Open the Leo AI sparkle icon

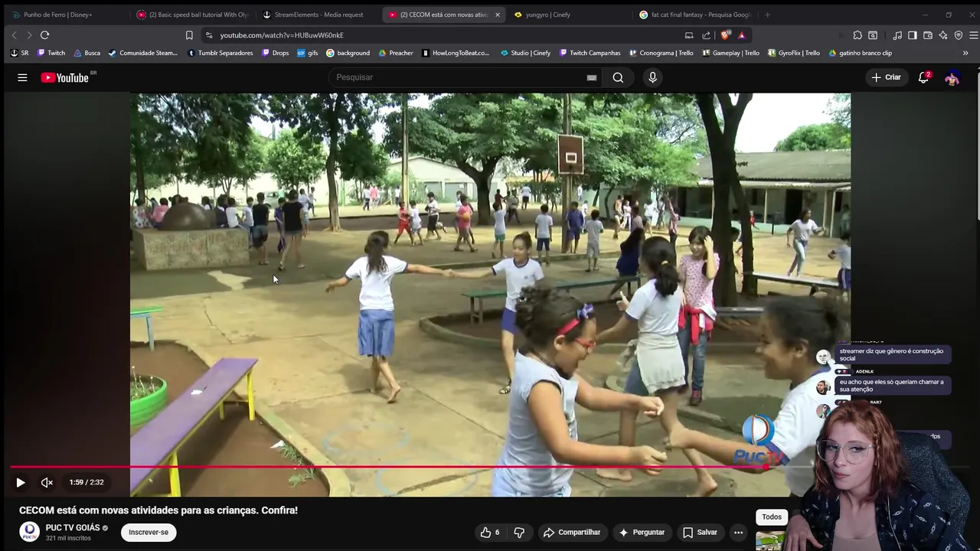943,35
